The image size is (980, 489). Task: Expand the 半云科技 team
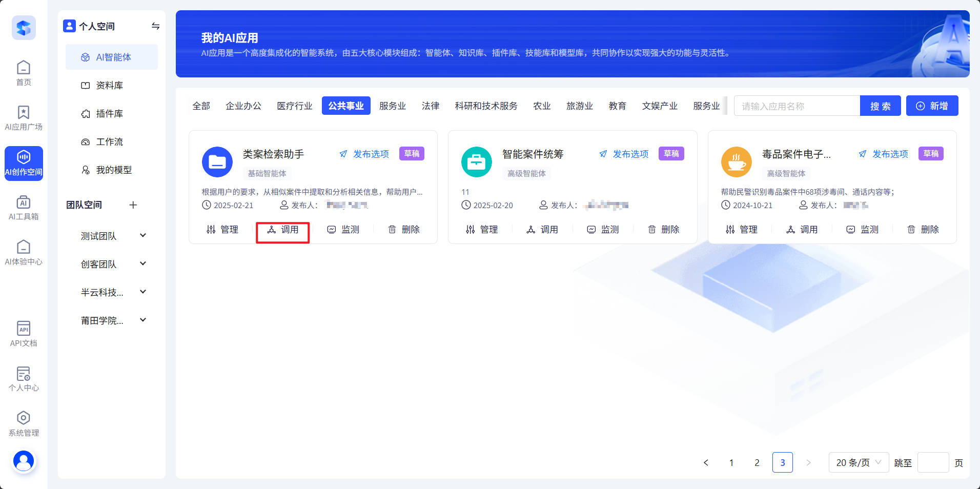point(143,292)
